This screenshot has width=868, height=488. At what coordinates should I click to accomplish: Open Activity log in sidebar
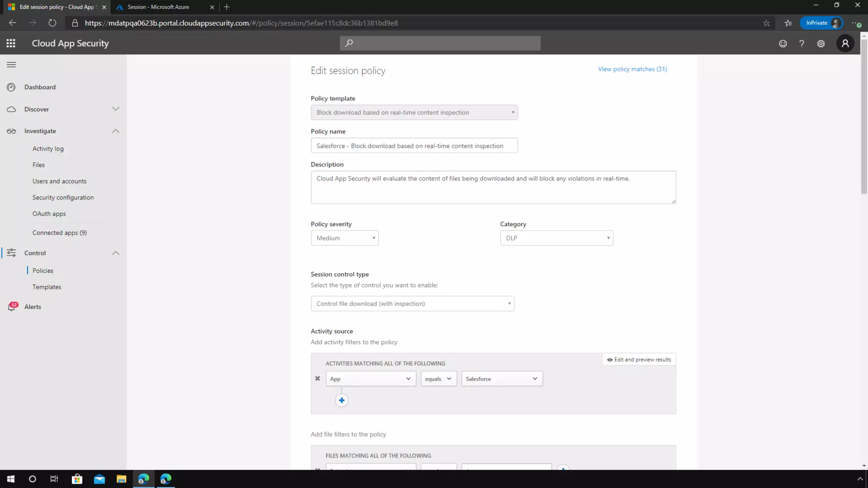[48, 149]
